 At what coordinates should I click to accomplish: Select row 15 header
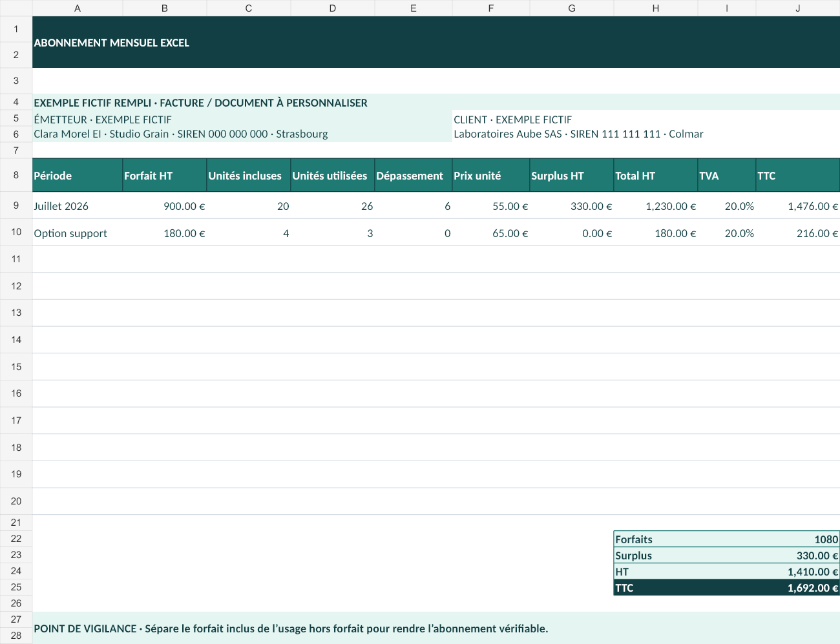[16, 366]
